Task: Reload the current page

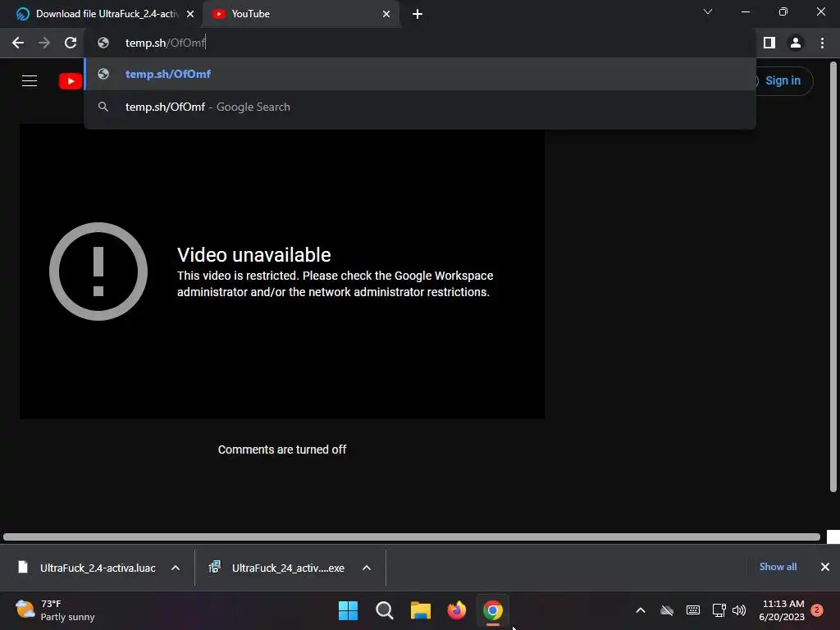Action: (x=71, y=43)
